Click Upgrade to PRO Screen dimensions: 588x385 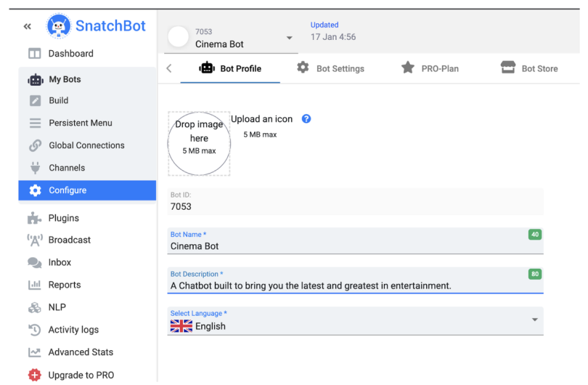pyautogui.click(x=80, y=375)
